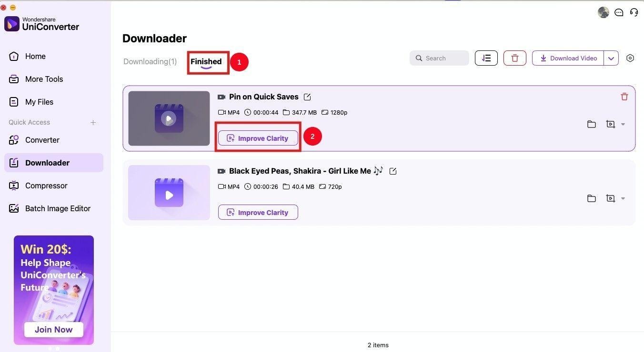Viewport: 644px width, 352px height.
Task: Switch to the Downloading(1) tab
Action: (x=150, y=61)
